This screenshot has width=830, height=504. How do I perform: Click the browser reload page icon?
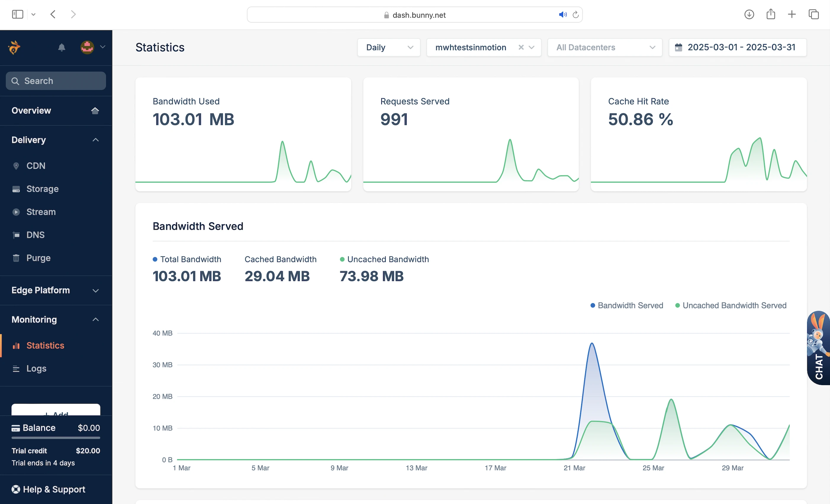point(575,15)
